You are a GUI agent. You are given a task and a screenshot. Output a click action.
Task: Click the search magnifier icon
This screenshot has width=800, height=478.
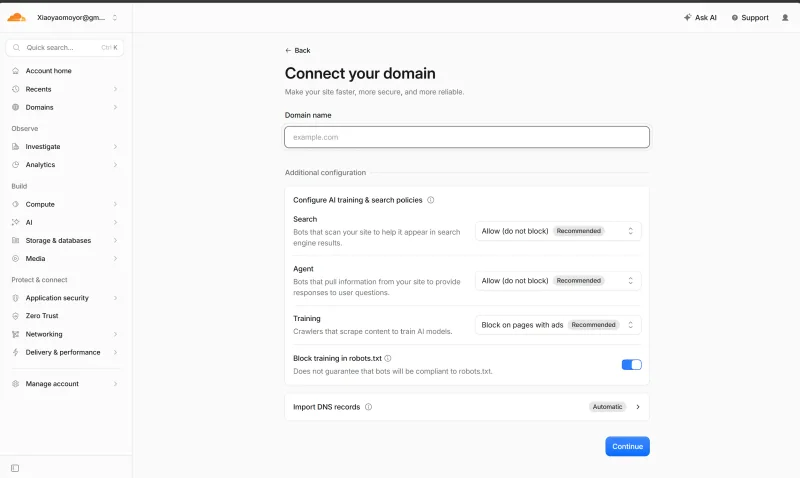16,47
